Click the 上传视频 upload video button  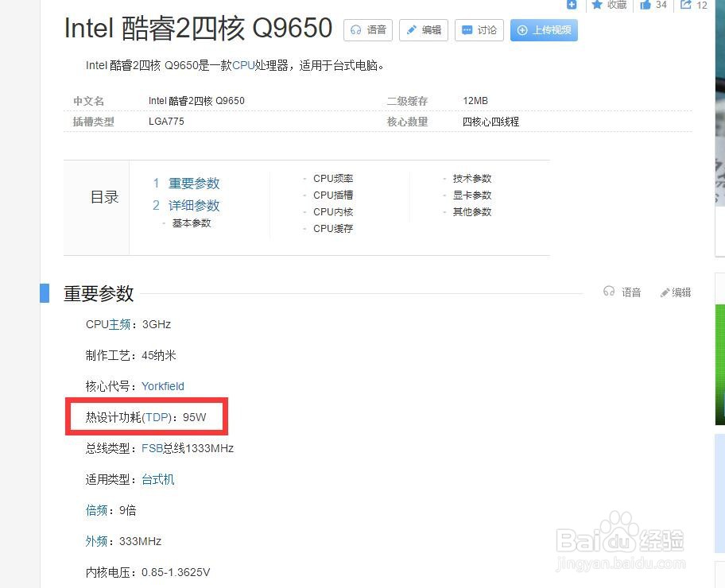pos(544,30)
